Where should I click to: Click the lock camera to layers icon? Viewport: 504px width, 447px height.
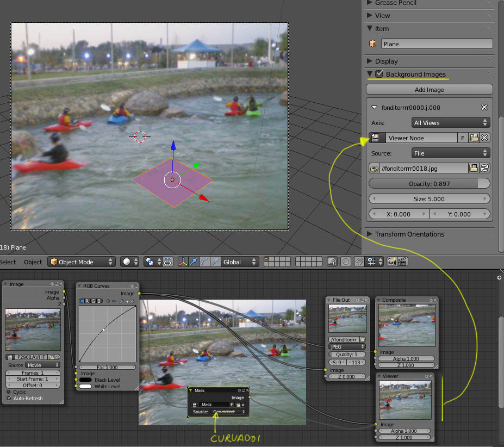[x=332, y=262]
